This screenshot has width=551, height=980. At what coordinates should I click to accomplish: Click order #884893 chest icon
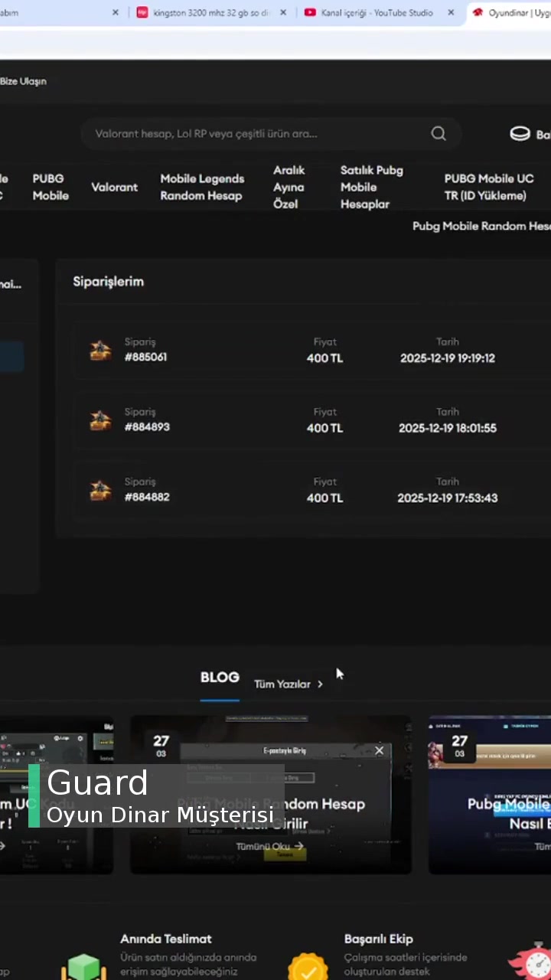[x=100, y=420]
